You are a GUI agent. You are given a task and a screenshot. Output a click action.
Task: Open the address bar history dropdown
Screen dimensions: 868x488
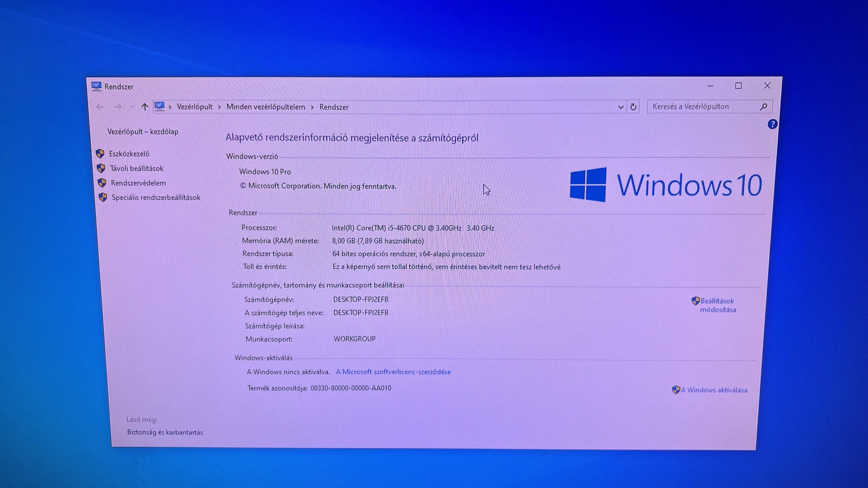click(620, 107)
